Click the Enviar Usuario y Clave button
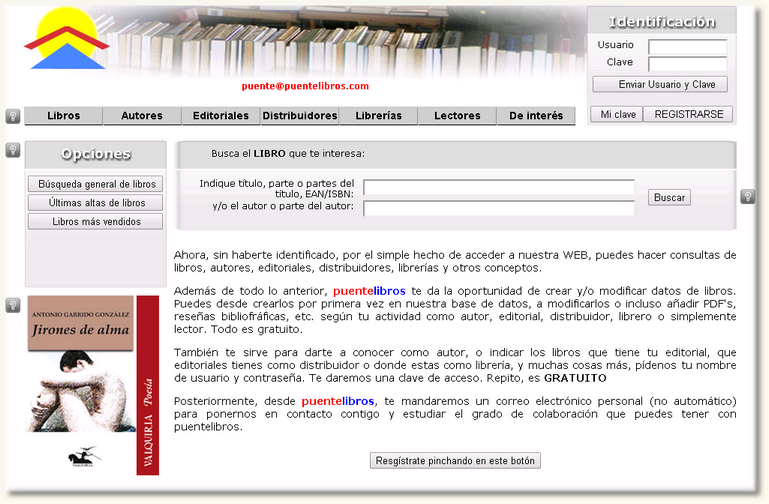Screen dimensions: 769x504 click(x=660, y=84)
